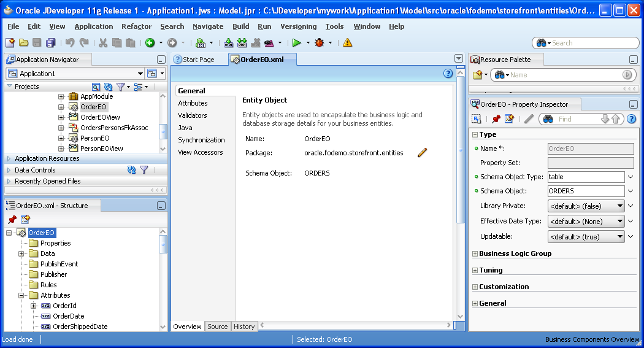Click the blue help icon in editor header
644x348 pixels.
448,74
